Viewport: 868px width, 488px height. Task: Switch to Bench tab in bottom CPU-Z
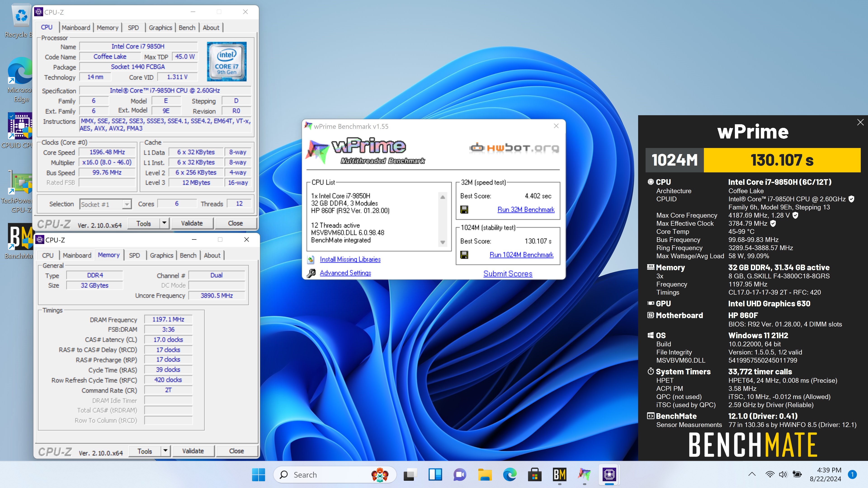pos(188,255)
